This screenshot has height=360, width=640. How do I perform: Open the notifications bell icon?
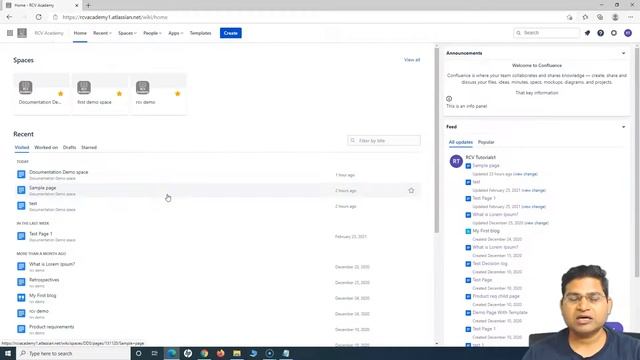[587, 33]
